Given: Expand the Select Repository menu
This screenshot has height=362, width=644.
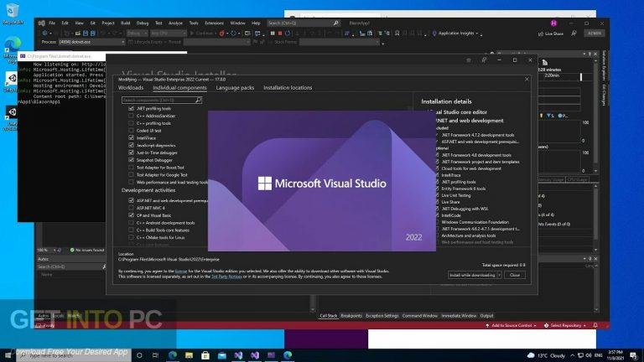Looking at the screenshot, I should point(565,325).
